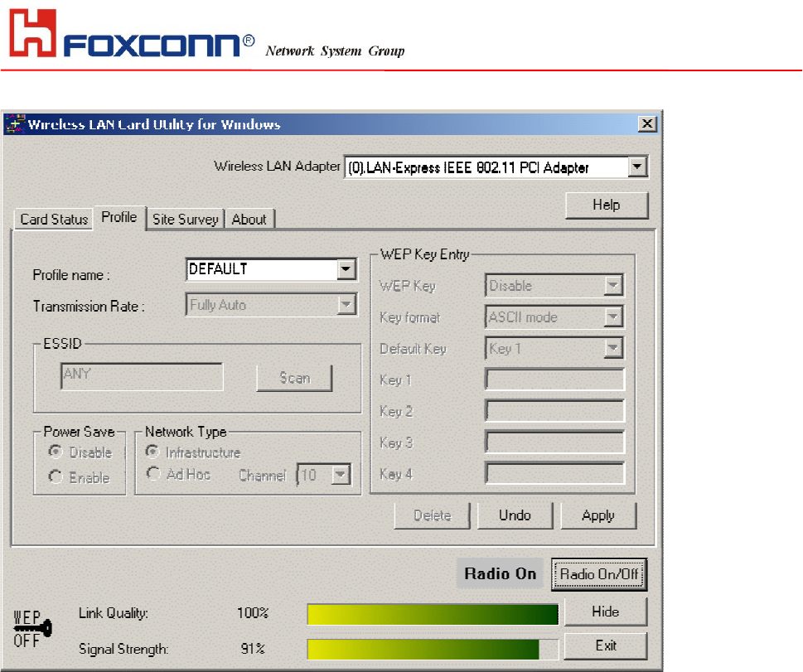Image resolution: width=803 pixels, height=672 pixels.
Task: Click the Network System Group text
Action: (x=335, y=51)
